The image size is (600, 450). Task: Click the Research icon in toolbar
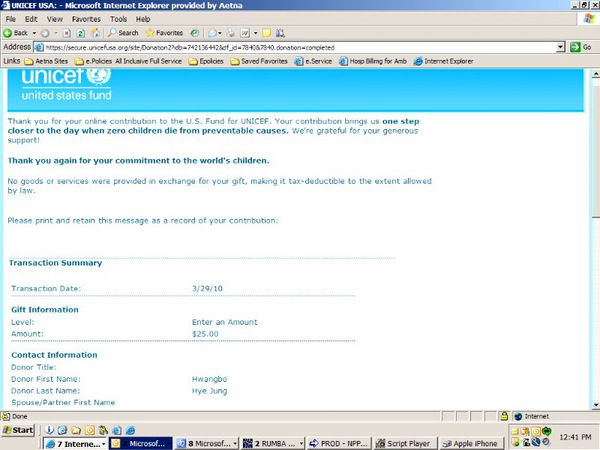point(280,33)
